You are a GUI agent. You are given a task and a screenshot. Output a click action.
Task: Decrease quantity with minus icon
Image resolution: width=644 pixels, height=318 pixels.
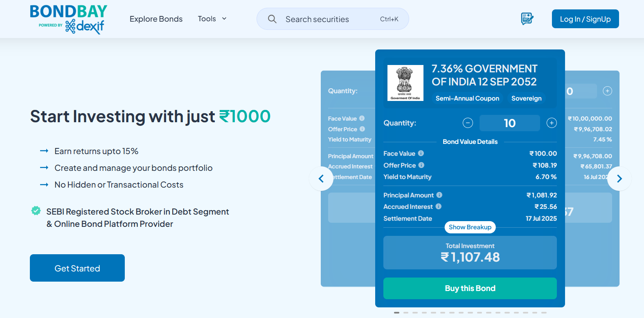pyautogui.click(x=468, y=123)
